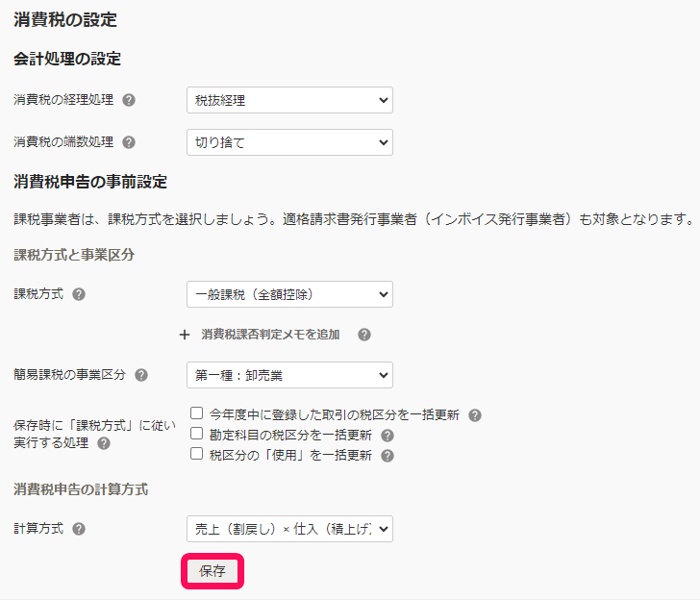The height and width of the screenshot is (600, 700).
Task: Help icon for 今年度中に登録した取引の税区分を一括更新
Action: [475, 415]
